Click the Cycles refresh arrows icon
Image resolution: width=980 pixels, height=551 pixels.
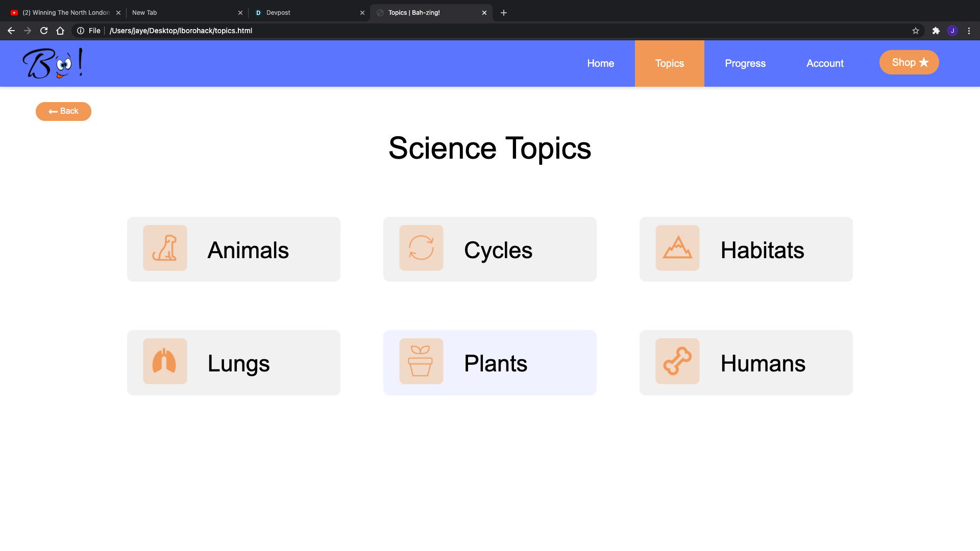421,248
